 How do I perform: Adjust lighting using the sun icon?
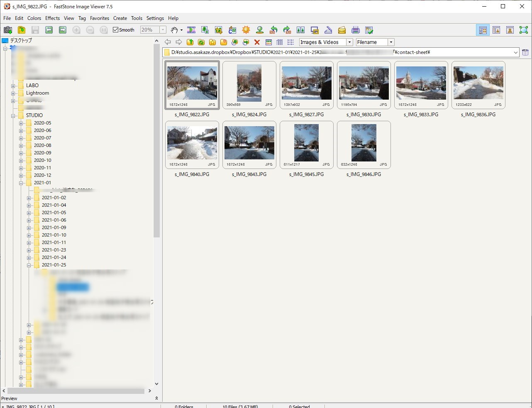pyautogui.click(x=246, y=30)
